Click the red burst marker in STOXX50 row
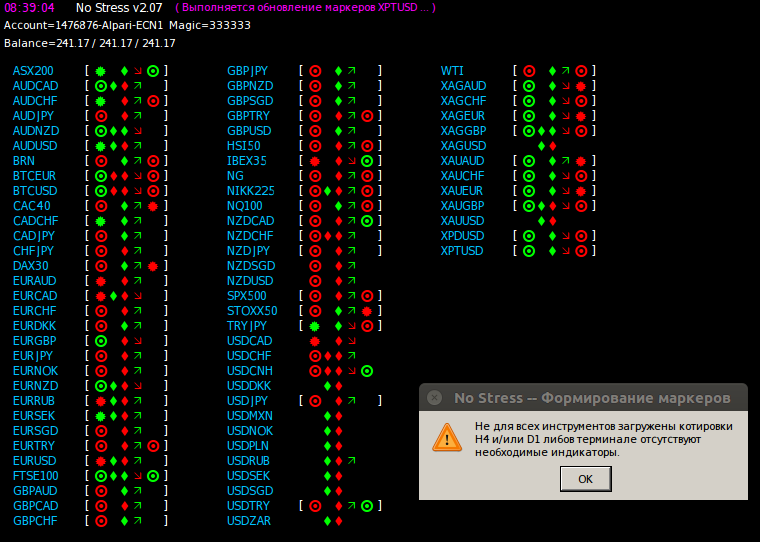Viewport: 760px width, 542px height. (x=367, y=311)
